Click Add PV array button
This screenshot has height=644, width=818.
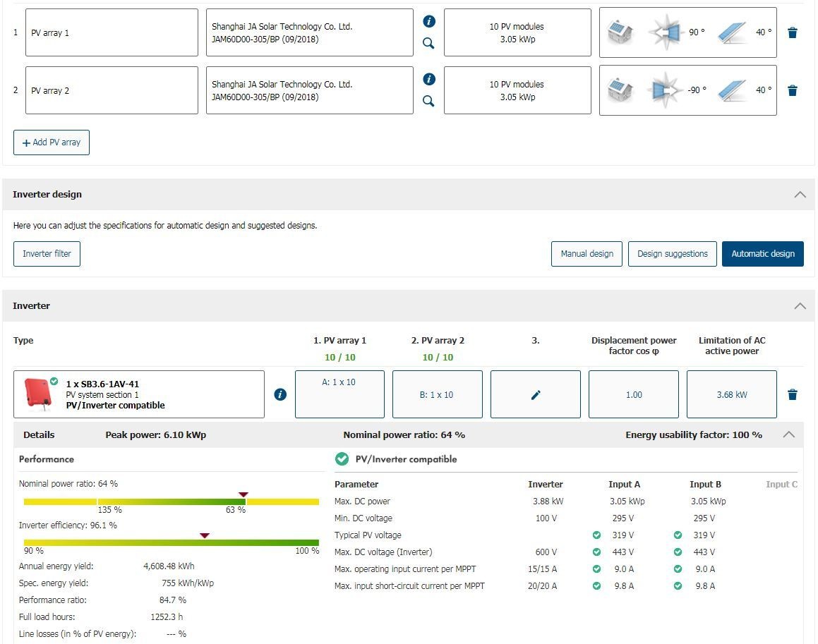tap(52, 142)
